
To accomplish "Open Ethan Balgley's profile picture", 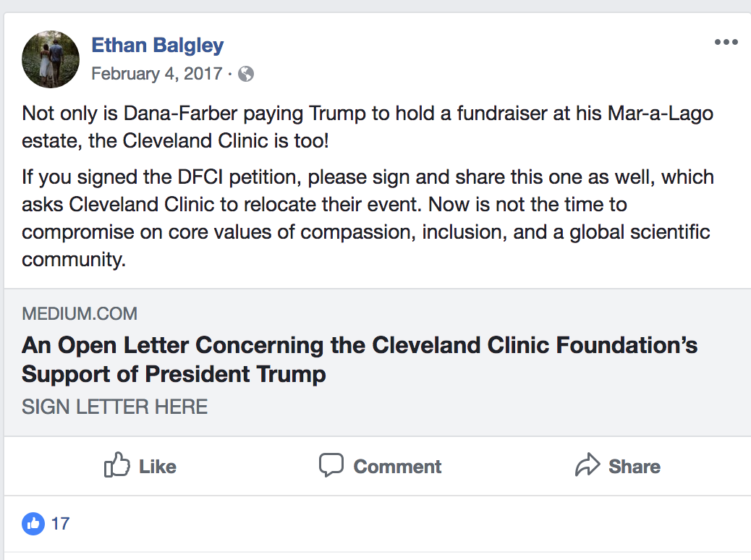I will tap(51, 59).
